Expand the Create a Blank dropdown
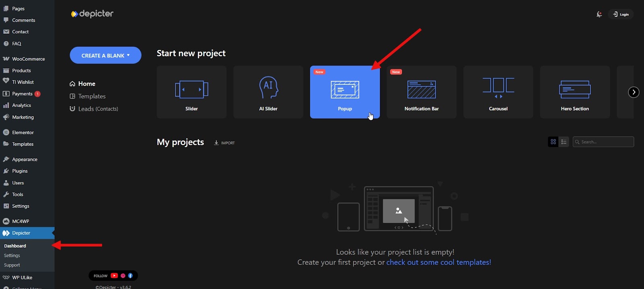Viewport: 644px width, 289px height. pyautogui.click(x=105, y=55)
